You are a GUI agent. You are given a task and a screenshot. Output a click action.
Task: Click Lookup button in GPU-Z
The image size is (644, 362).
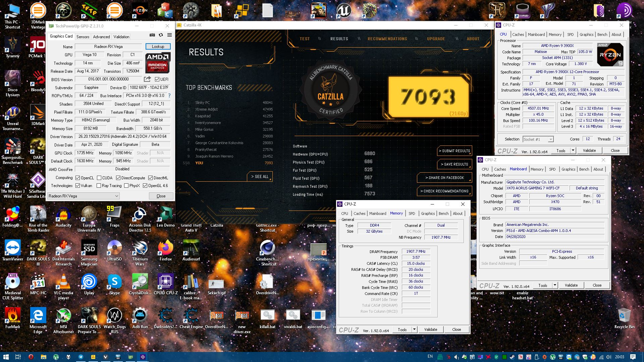(158, 47)
